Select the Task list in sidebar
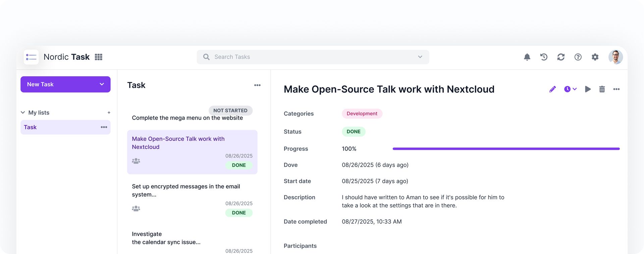The width and height of the screenshot is (644, 254). coord(65,127)
